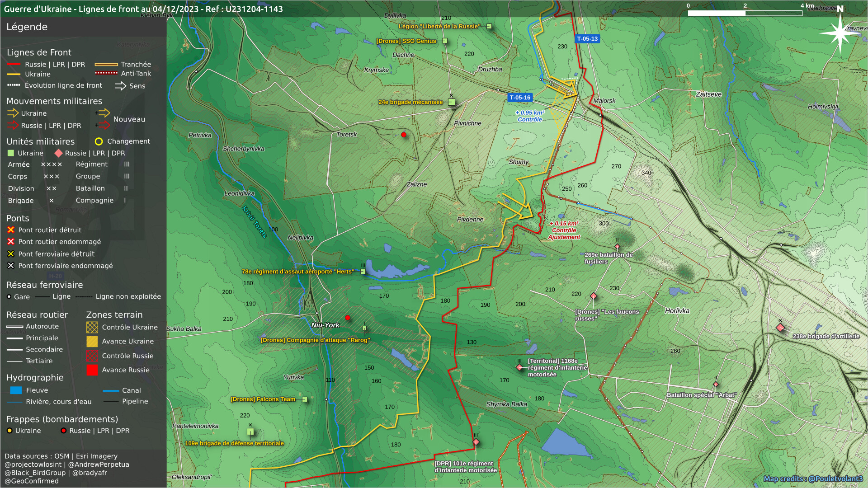Click the 24e brigade mécanisée unit square

(451, 102)
